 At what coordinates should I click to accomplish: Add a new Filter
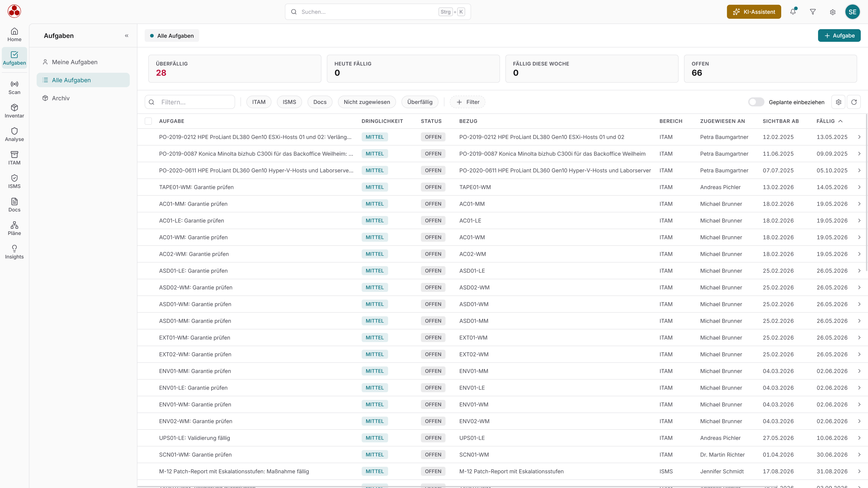click(x=467, y=102)
